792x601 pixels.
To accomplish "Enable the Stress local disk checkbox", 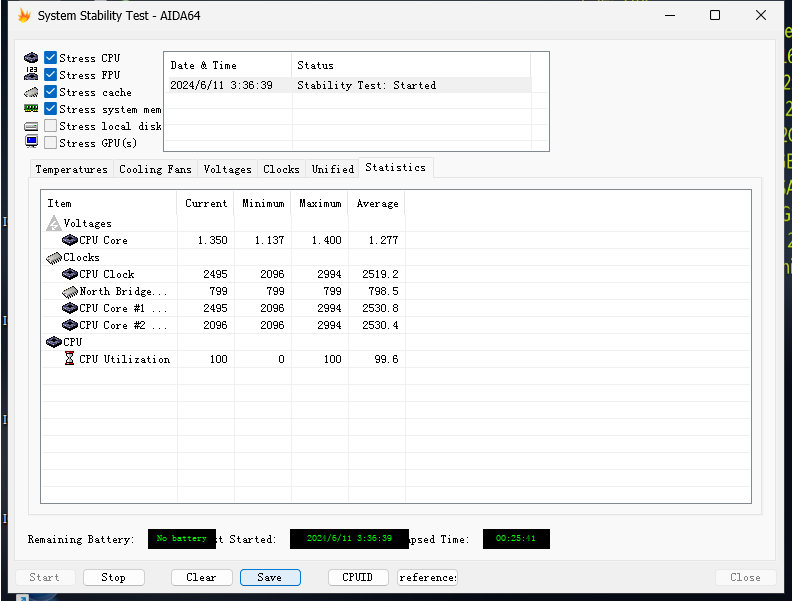I will click(50, 125).
